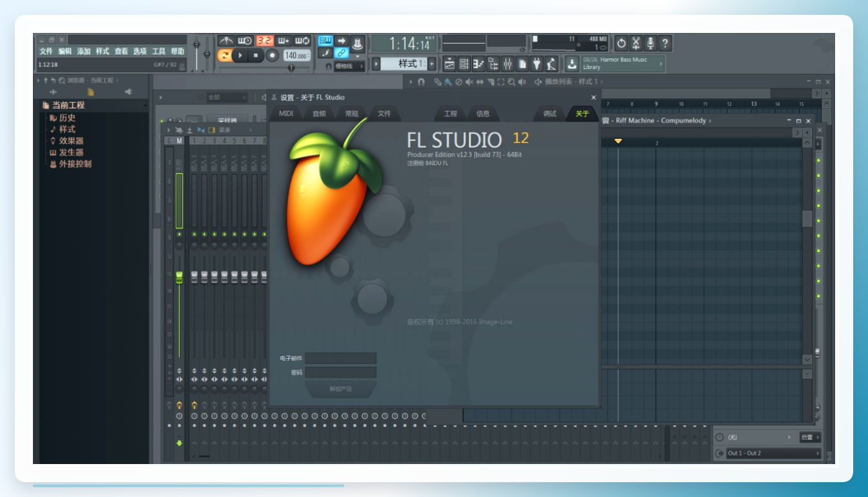Toggle the metronome icon
868x497 pixels.
226,41
